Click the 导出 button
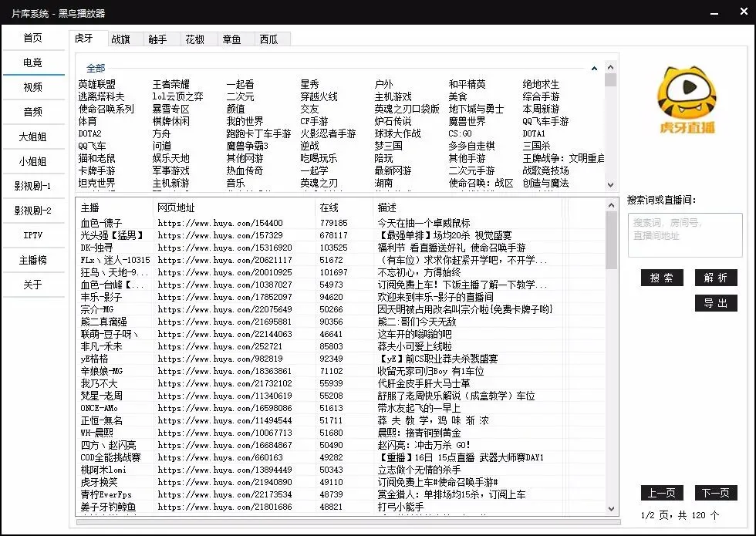This screenshot has width=756, height=536. pyautogui.click(x=716, y=303)
